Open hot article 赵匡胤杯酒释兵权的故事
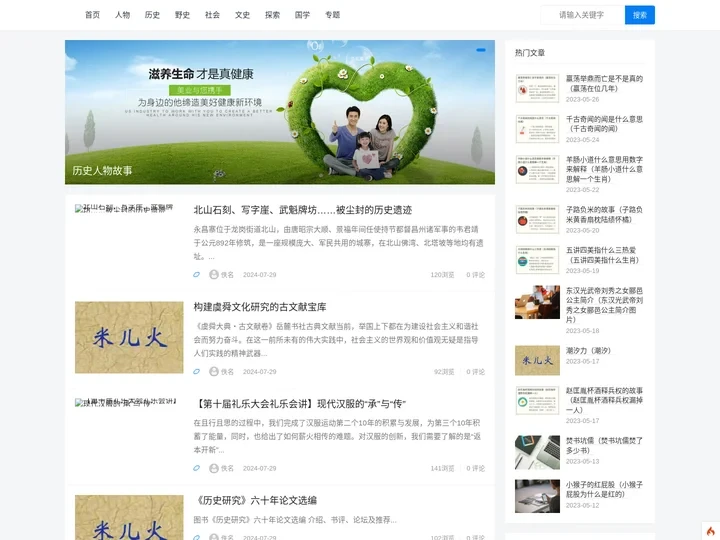This screenshot has height=540, width=720. click(604, 400)
